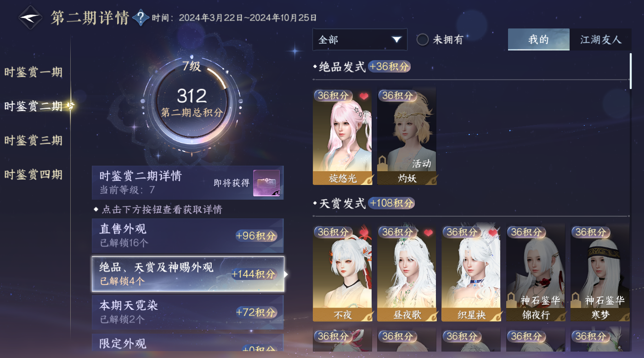Switch to the 江湖友人 tab
The height and width of the screenshot is (358, 644).
coord(600,39)
